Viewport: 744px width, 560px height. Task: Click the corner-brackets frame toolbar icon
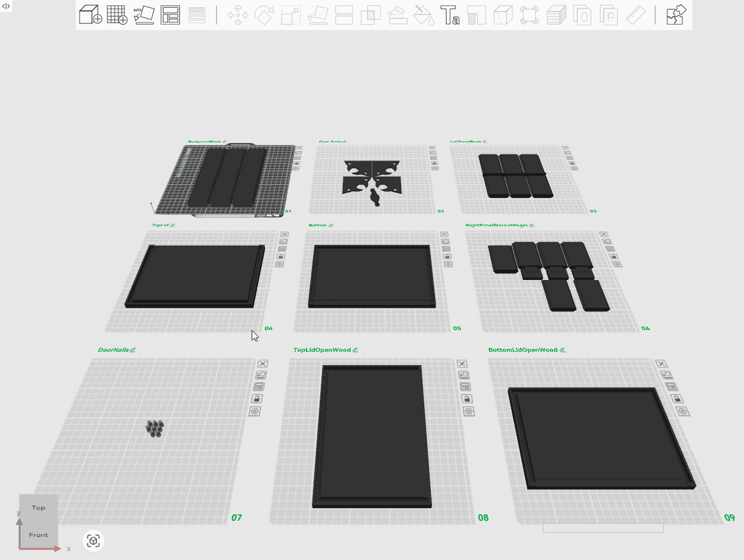pos(529,15)
